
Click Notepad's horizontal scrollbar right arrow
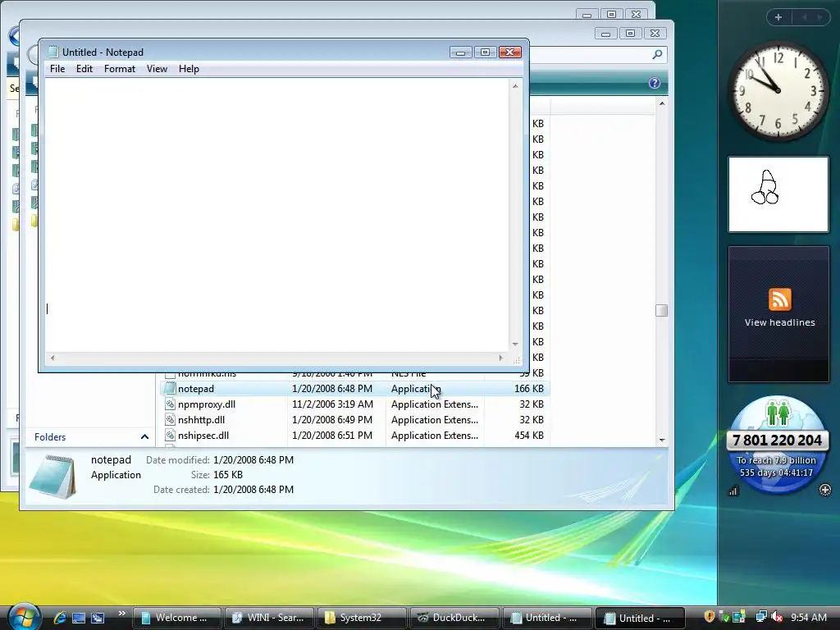[501, 358]
